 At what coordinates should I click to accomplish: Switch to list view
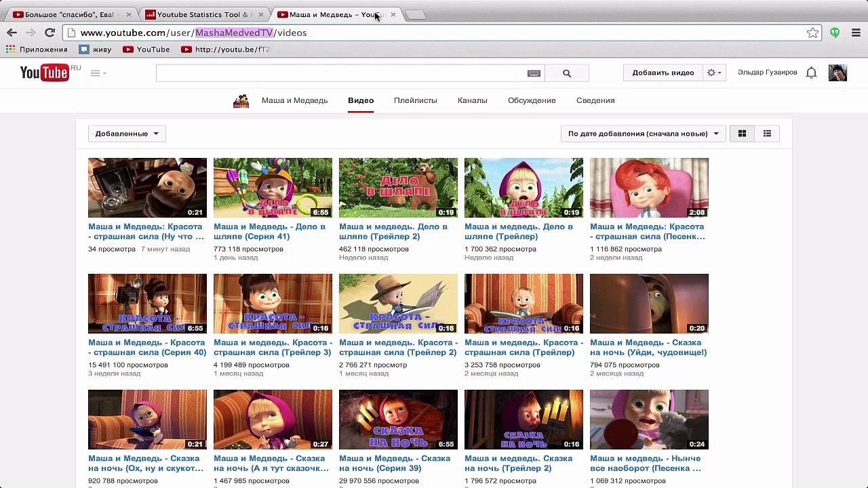click(x=767, y=134)
